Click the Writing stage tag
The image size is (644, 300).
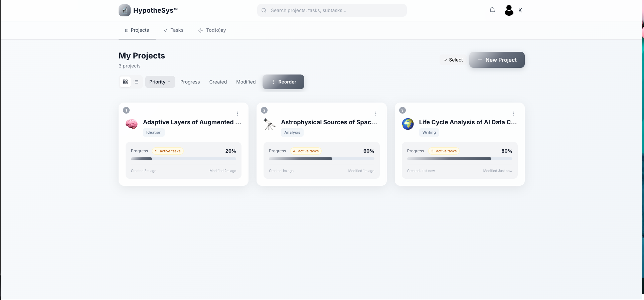[x=429, y=132]
